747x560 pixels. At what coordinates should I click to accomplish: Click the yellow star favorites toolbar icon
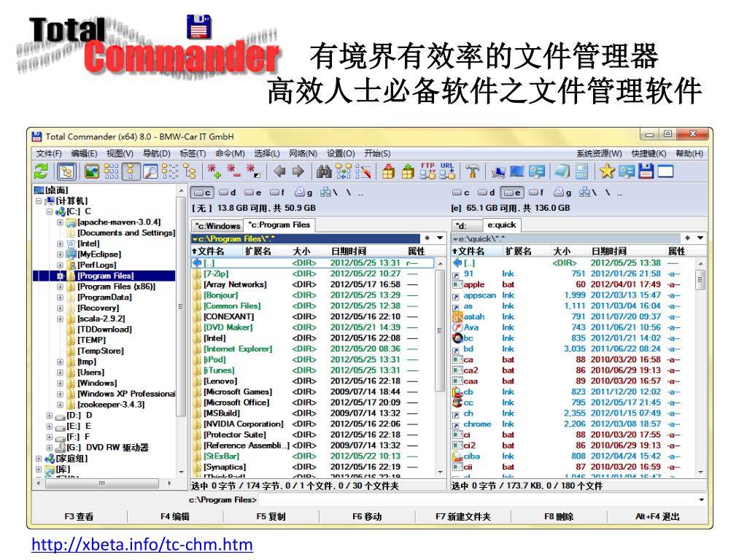[607, 171]
